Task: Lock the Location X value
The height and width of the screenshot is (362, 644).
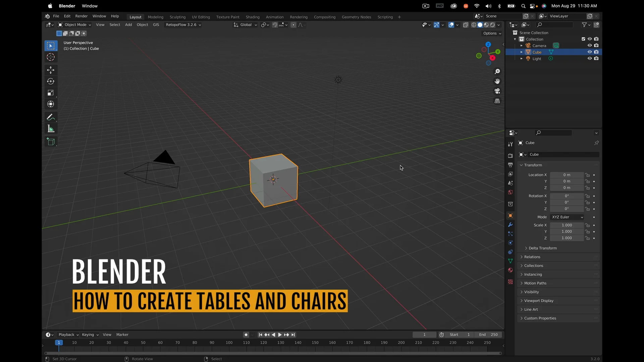Action: click(x=587, y=175)
